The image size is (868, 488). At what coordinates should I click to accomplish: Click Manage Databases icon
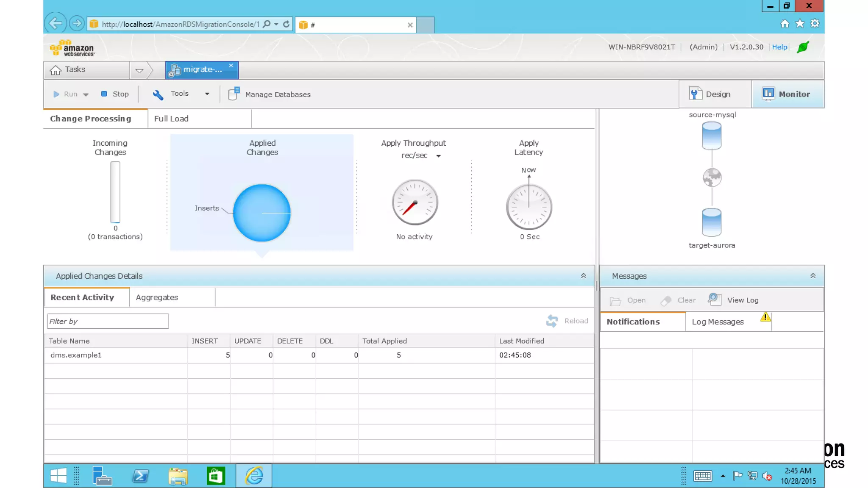tap(234, 94)
